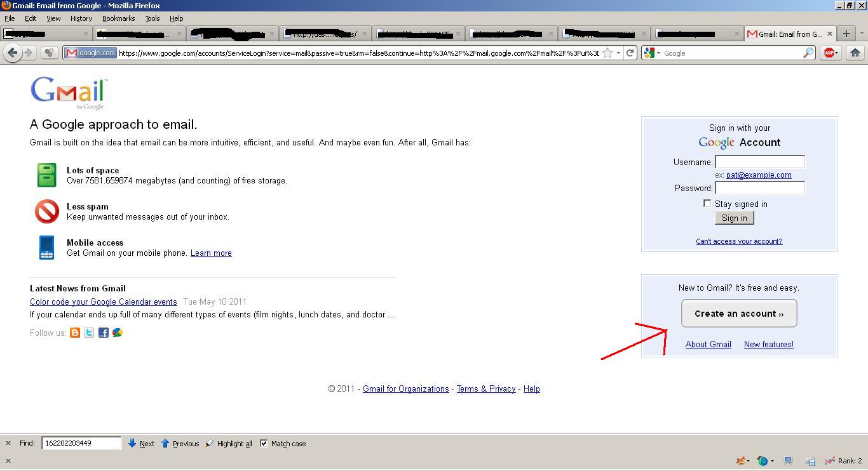The height and width of the screenshot is (471, 868).
Task: Click the Gmail logo
Action: click(69, 93)
